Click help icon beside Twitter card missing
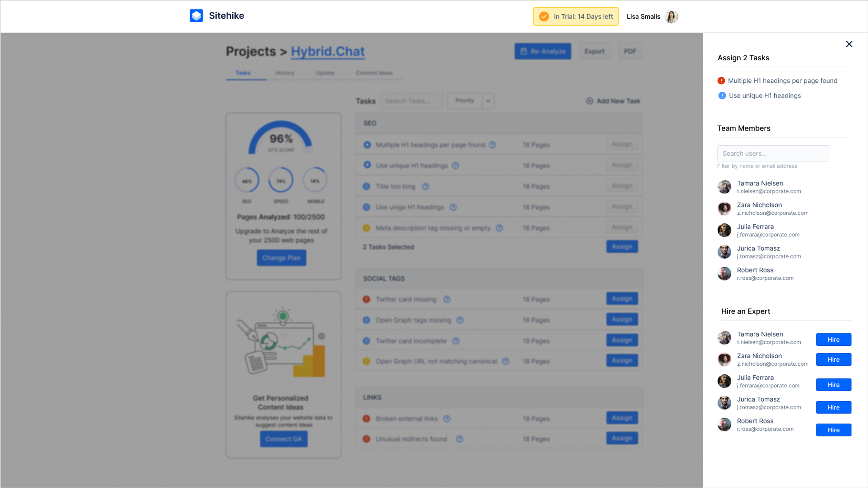Screen dimensions: 868x488 click(x=447, y=299)
